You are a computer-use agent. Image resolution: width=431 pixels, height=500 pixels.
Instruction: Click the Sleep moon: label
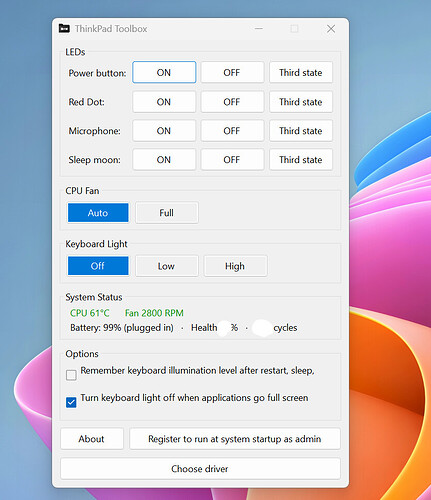coord(94,160)
